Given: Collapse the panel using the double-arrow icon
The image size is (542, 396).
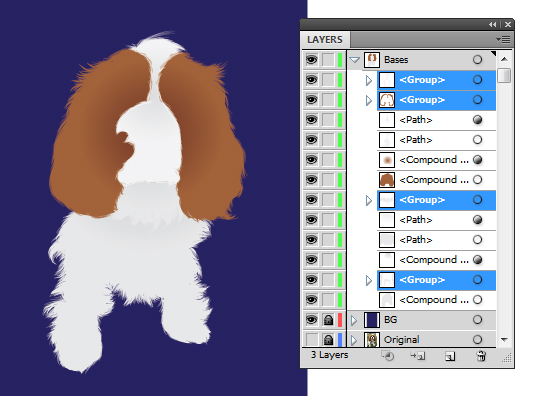Looking at the screenshot, I should [493, 25].
